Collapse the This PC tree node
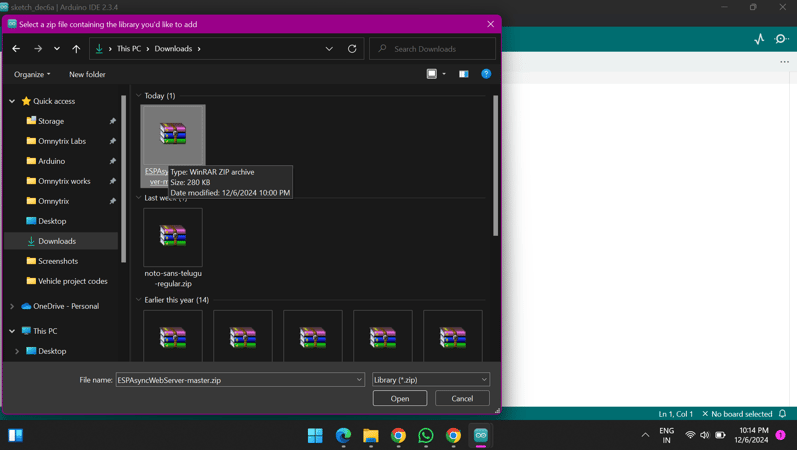The image size is (797, 450). coord(12,331)
